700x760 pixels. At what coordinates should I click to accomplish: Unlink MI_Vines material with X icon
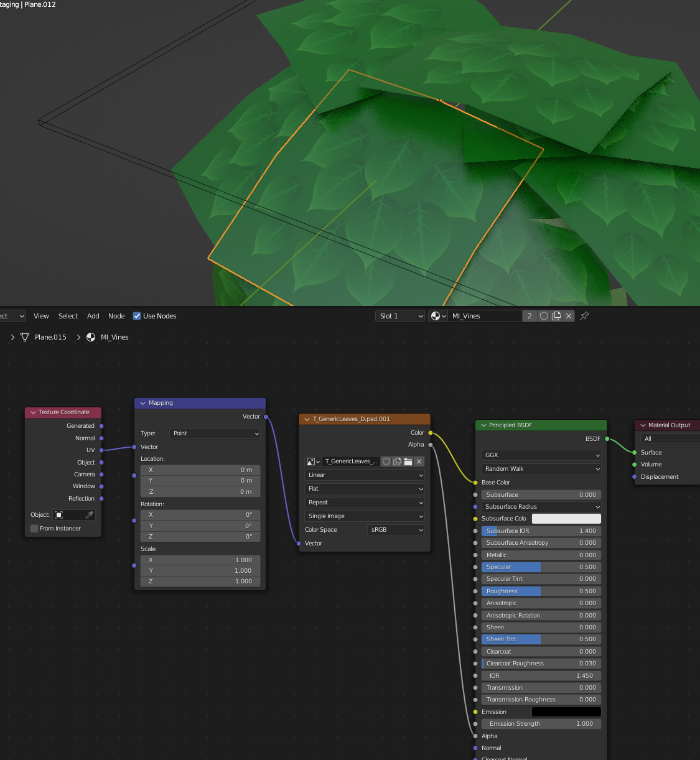569,316
